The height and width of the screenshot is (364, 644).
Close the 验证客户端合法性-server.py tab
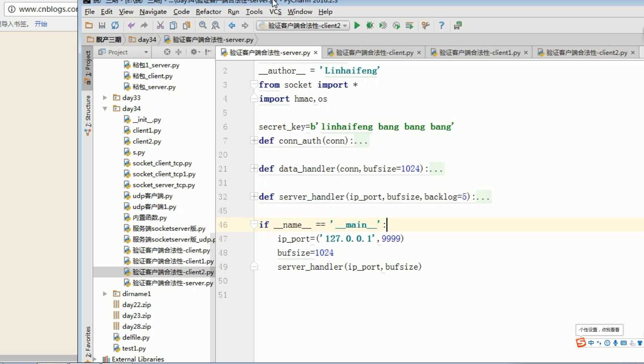click(316, 53)
